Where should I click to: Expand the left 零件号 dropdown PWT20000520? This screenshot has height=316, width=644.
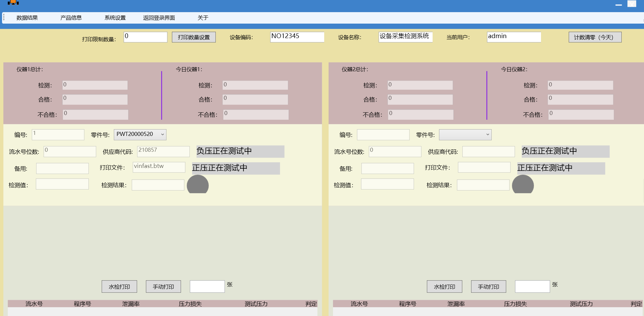click(x=140, y=135)
